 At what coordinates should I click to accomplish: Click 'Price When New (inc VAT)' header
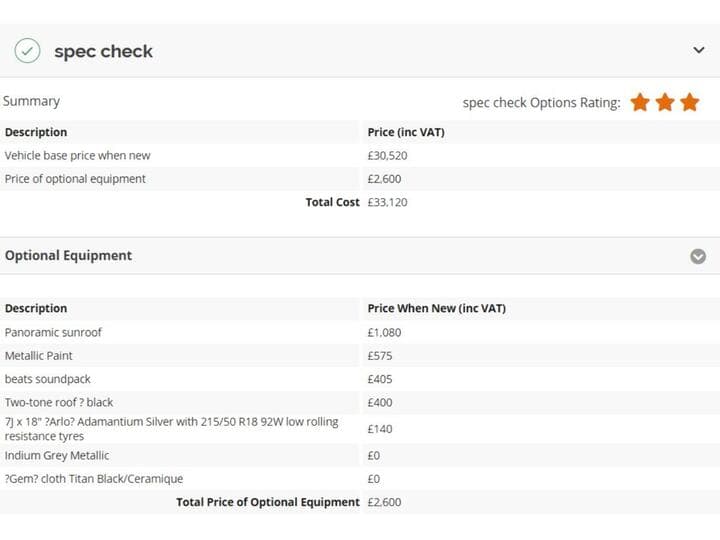[437, 309]
